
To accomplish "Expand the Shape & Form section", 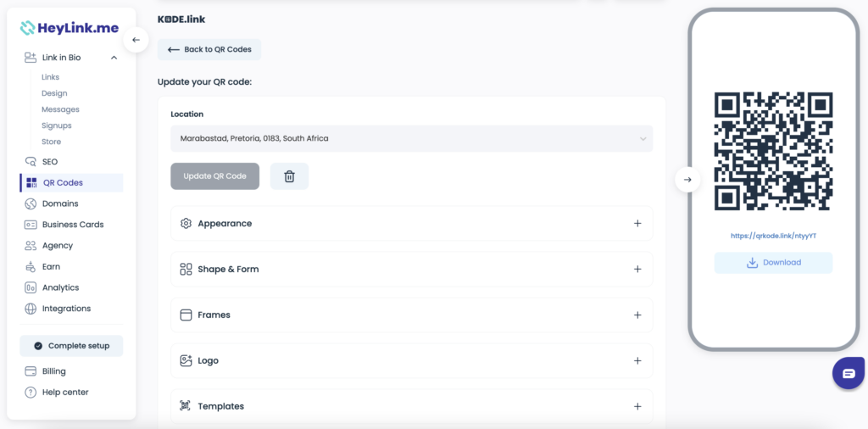I will (x=411, y=269).
